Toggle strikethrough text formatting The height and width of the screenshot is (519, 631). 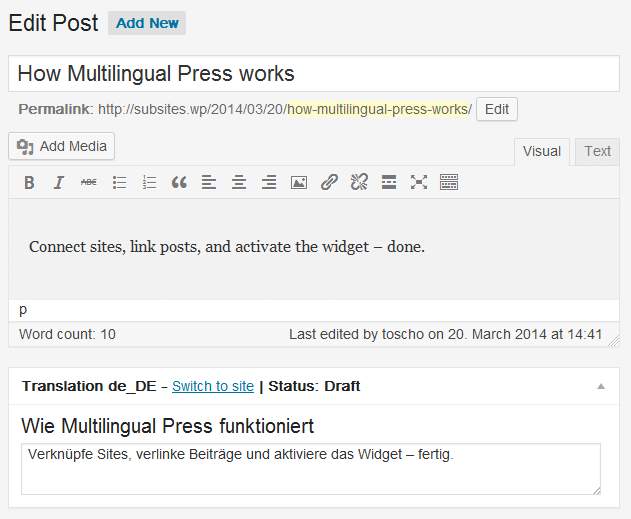(89, 182)
